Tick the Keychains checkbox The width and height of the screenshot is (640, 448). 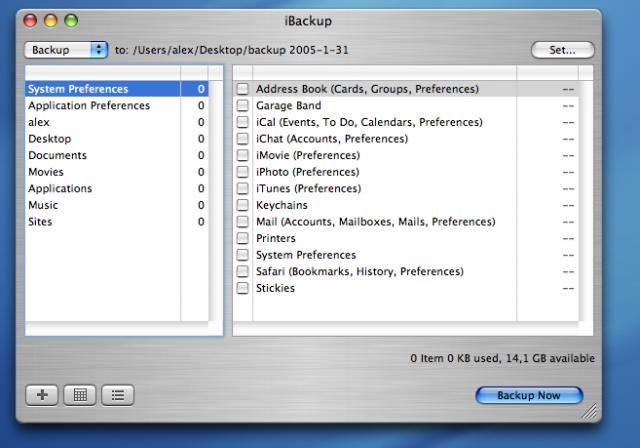(x=242, y=205)
